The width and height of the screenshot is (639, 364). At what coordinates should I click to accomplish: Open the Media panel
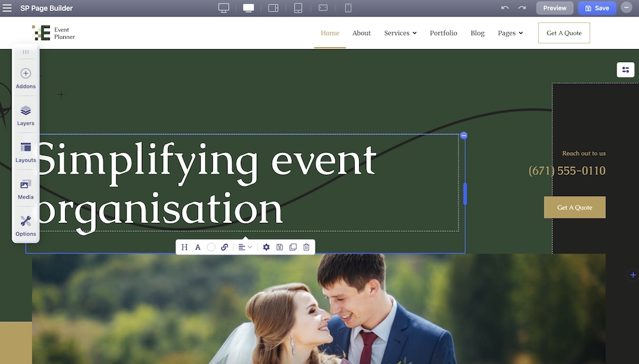click(x=26, y=189)
